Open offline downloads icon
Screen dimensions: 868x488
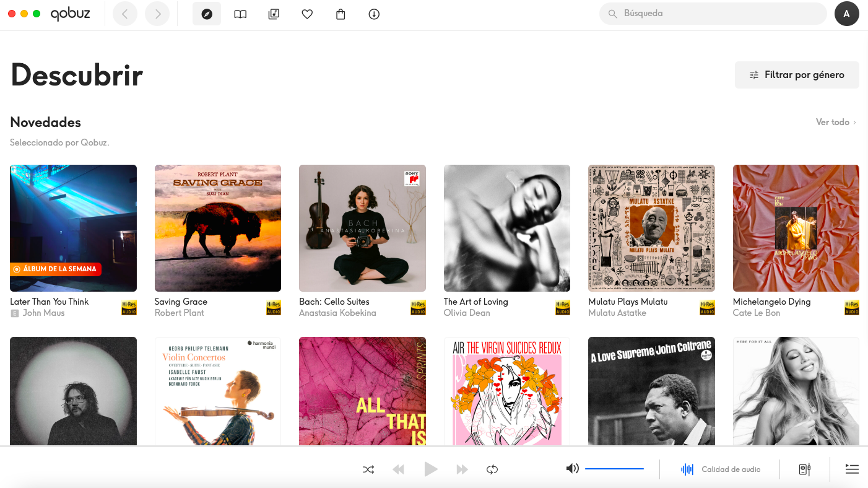tap(374, 14)
